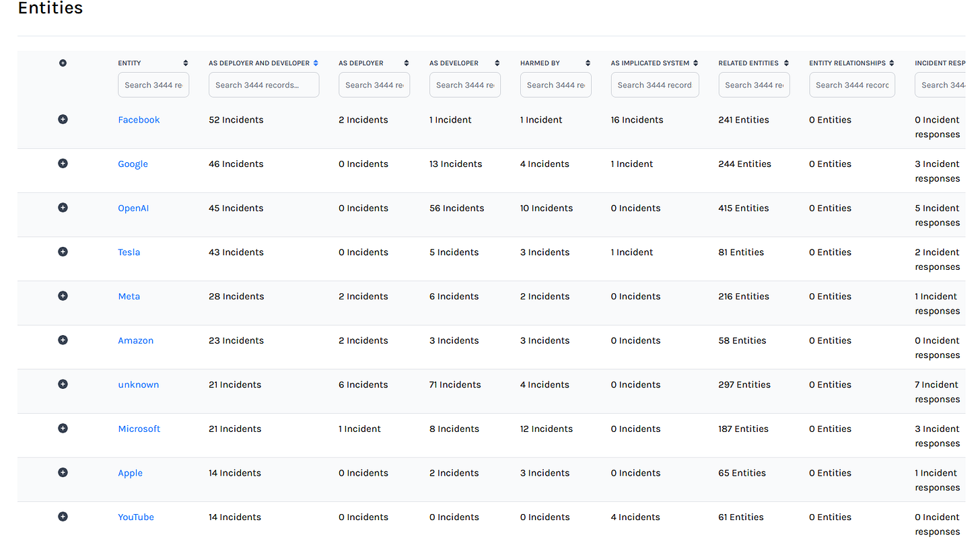Open the Apple entity link
Viewport: 980px width, 545px height.
130,473
